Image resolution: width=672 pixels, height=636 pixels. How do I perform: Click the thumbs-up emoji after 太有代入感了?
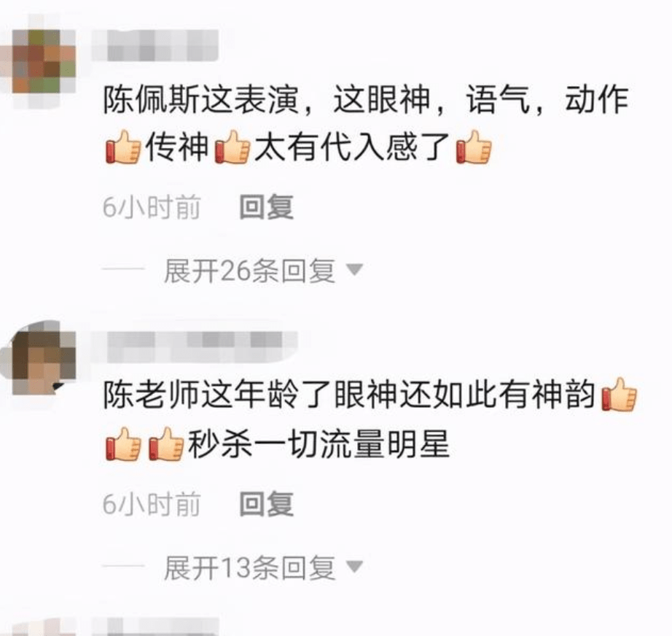coord(474,147)
